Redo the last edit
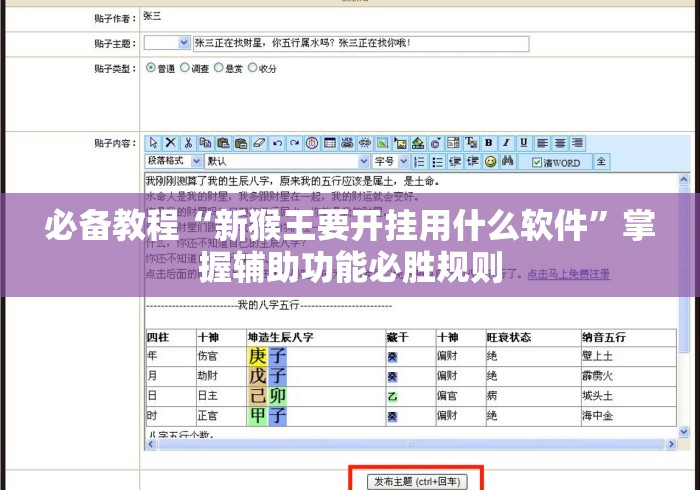The image size is (700, 490). point(294,143)
